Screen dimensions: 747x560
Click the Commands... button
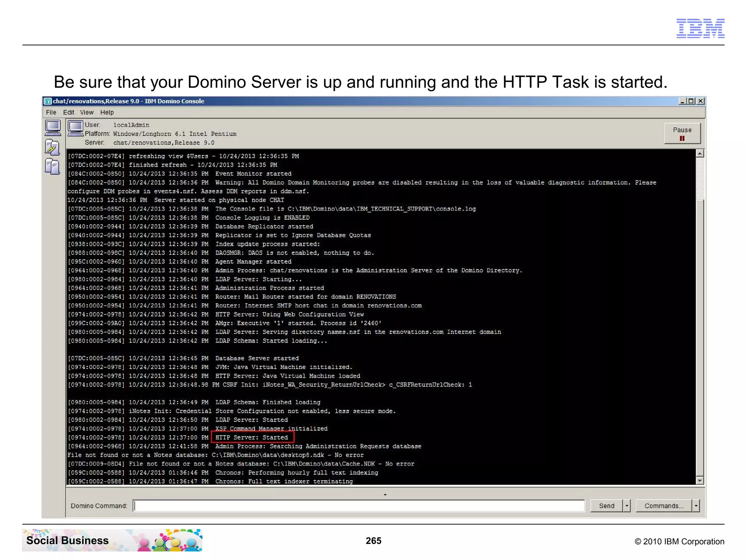tap(663, 506)
